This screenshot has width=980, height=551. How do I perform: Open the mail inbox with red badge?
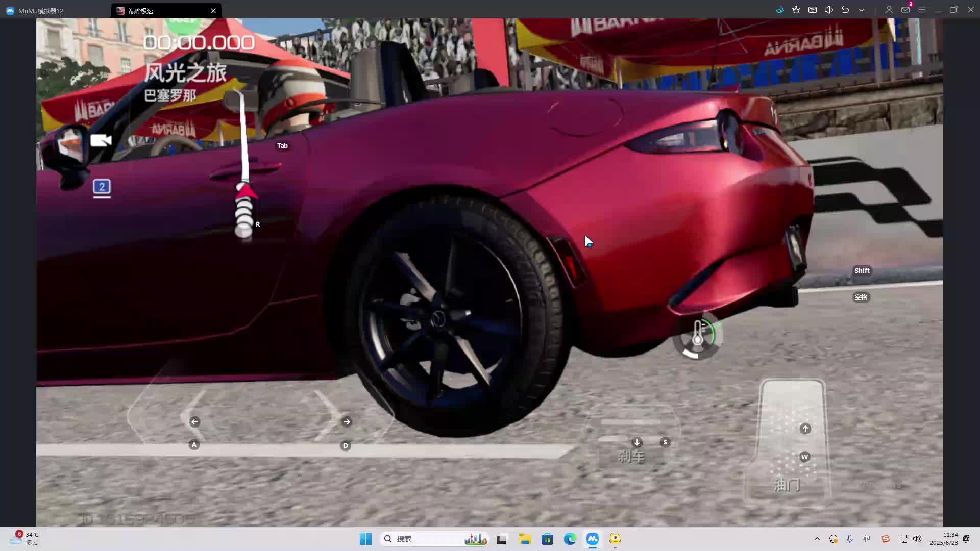coord(905,10)
